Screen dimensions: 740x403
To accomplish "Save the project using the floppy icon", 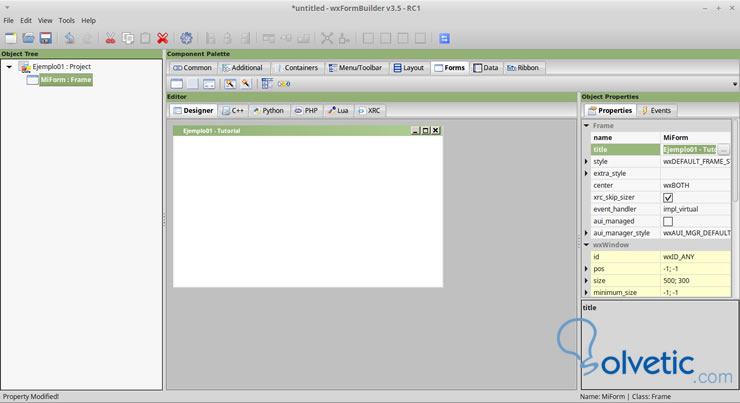I will click(x=46, y=38).
